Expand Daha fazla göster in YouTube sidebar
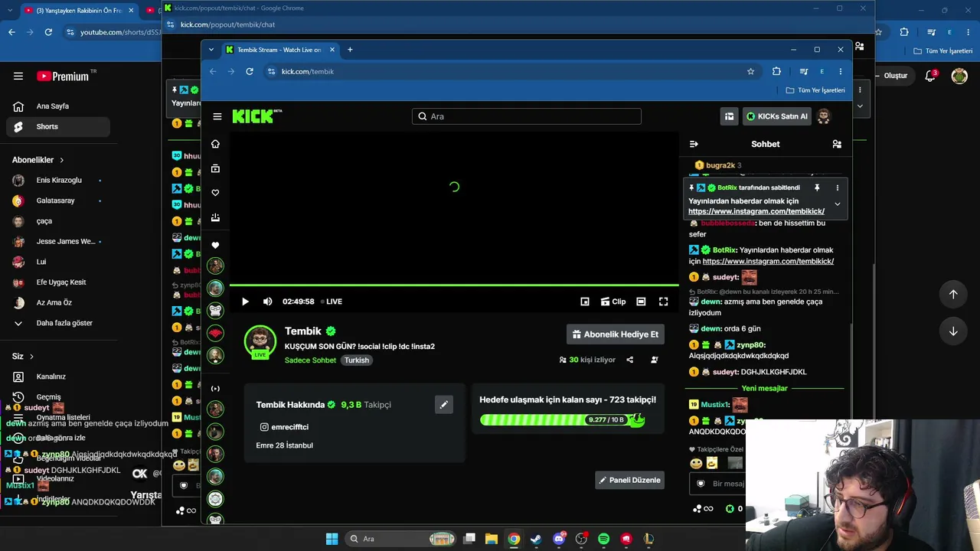 58,323
